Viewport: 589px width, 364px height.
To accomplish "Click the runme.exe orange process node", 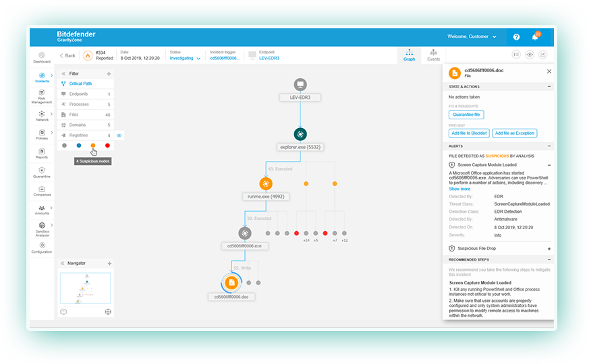I will click(x=266, y=183).
